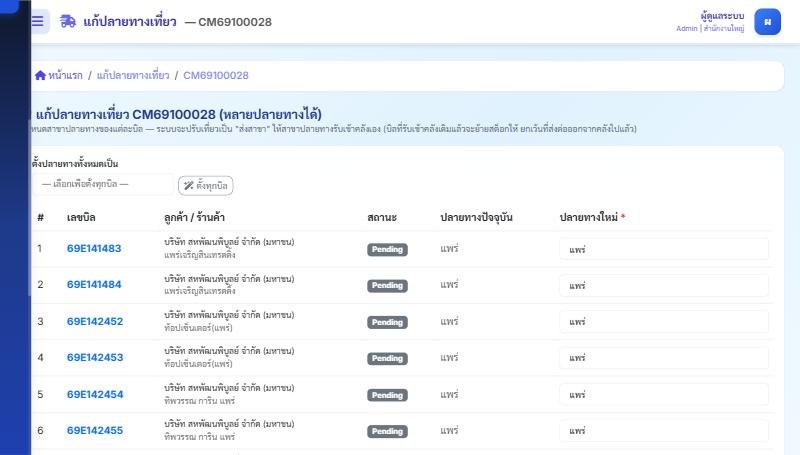The height and width of the screenshot is (455, 800).
Task: Click the ลูกค้า / ร้านค้า column header
Action: [x=194, y=217]
